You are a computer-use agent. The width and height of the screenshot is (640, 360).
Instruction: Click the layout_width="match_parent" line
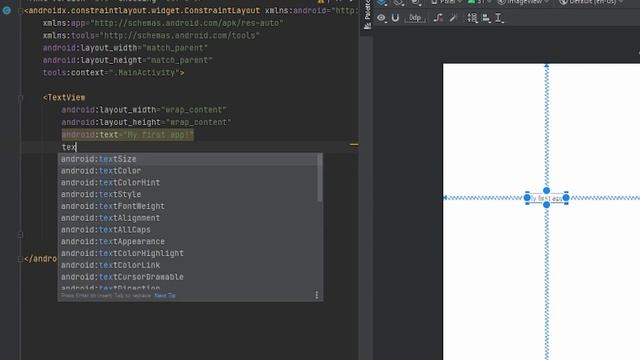point(125,48)
